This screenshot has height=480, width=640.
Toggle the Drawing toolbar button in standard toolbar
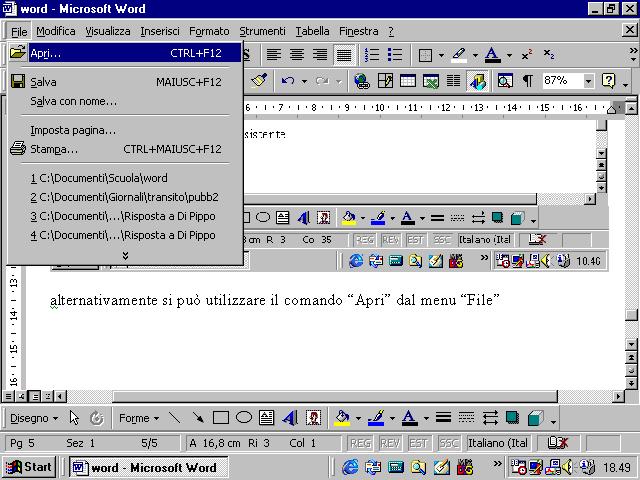click(x=477, y=81)
